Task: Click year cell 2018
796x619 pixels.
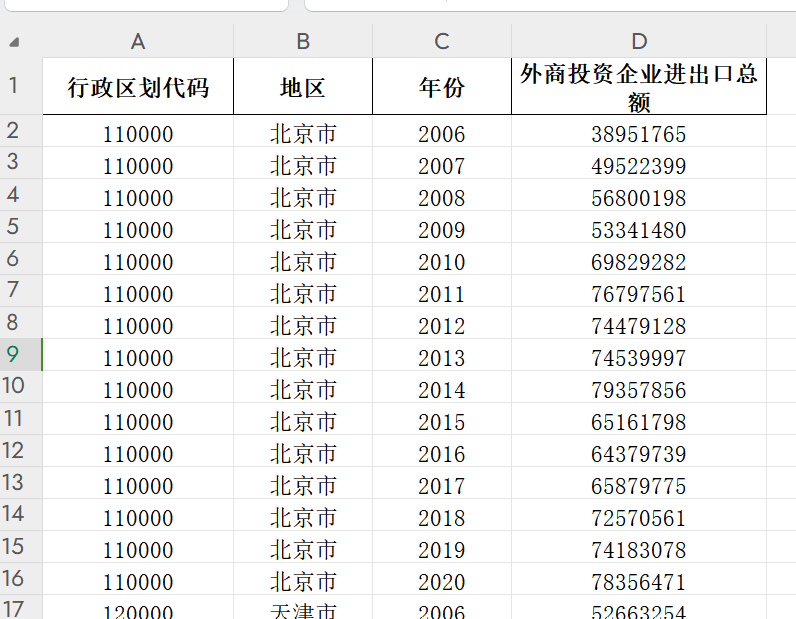Action: pos(442,515)
